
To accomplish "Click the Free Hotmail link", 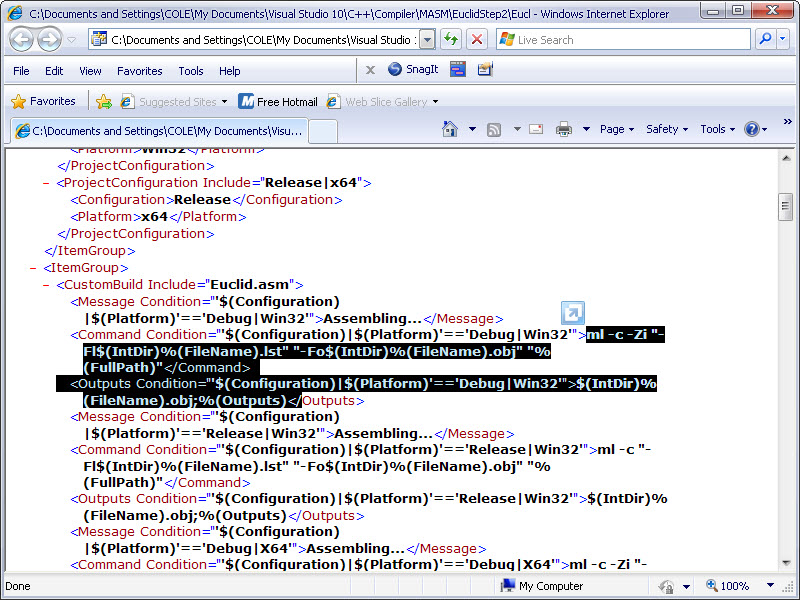I will pyautogui.click(x=278, y=102).
